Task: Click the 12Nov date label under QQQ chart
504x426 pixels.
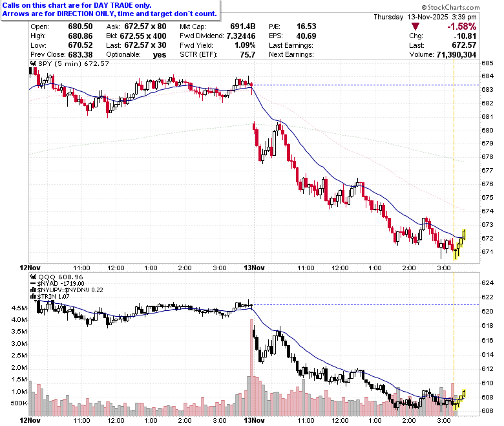Action: (30, 420)
